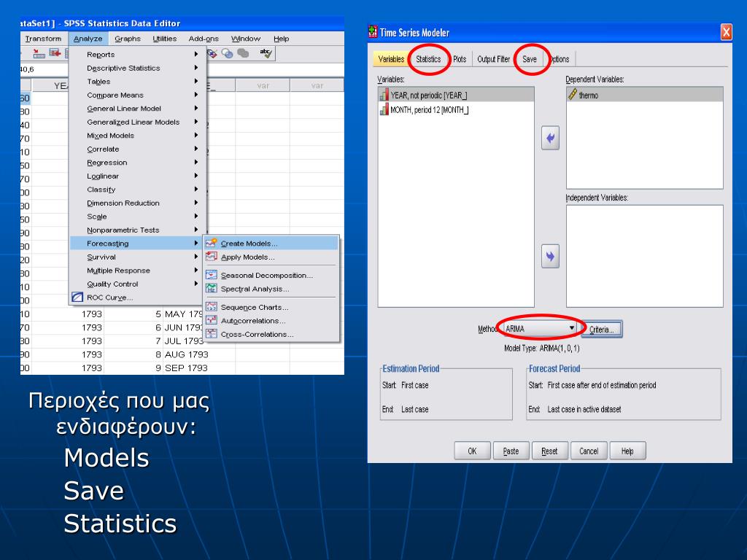Switch to the Statistics tab
The image size is (747, 560).
(428, 59)
